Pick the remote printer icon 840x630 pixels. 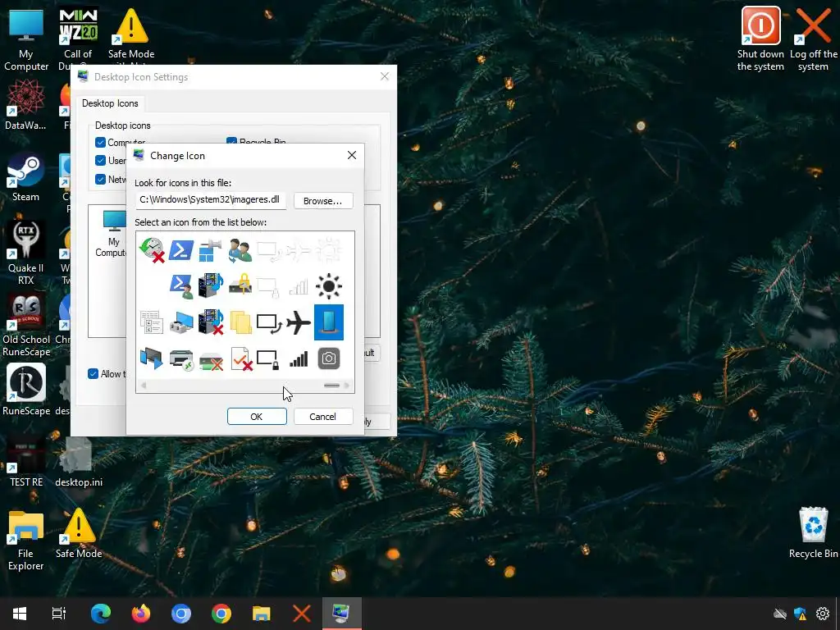click(181, 359)
